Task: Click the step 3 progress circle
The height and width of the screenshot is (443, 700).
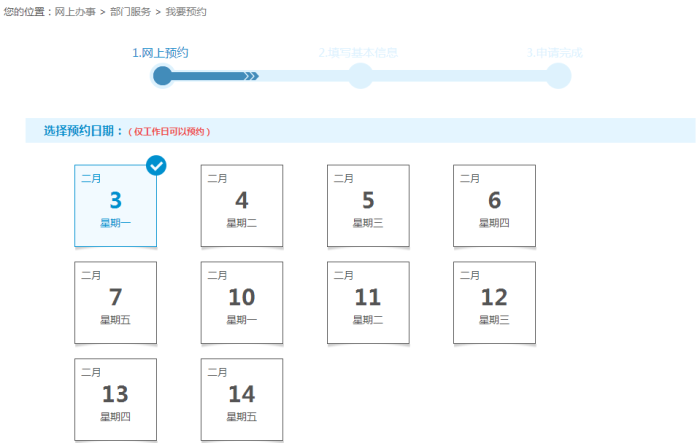Action: coord(558,76)
